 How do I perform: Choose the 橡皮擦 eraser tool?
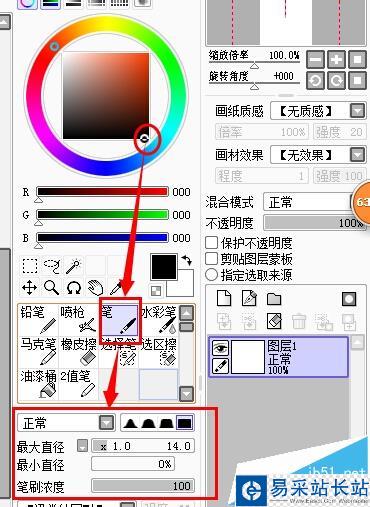click(x=78, y=352)
